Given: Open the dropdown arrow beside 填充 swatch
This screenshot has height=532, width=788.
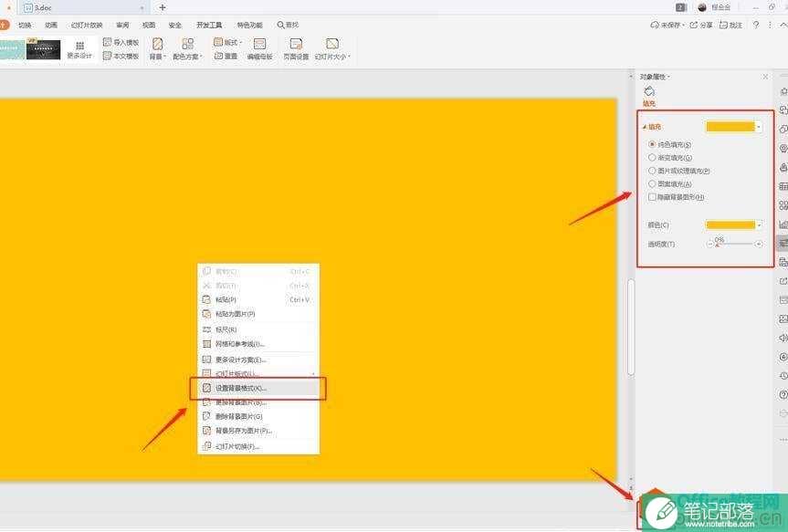Looking at the screenshot, I should pos(759,127).
